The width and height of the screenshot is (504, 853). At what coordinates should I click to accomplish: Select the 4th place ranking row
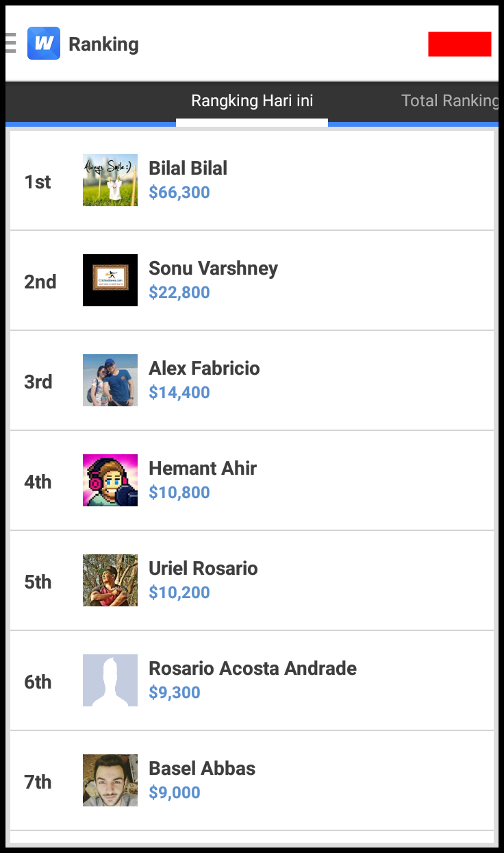tap(252, 481)
